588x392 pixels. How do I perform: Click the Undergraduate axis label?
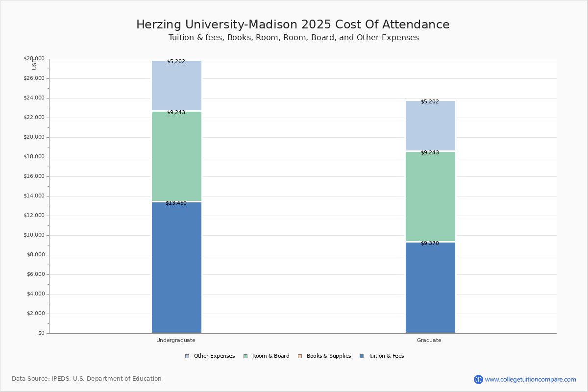(176, 340)
